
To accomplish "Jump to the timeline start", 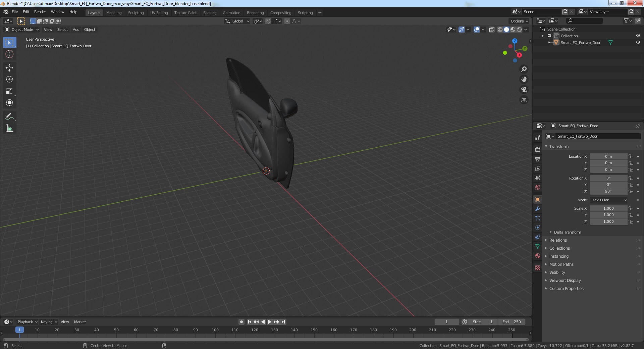I will click(250, 322).
